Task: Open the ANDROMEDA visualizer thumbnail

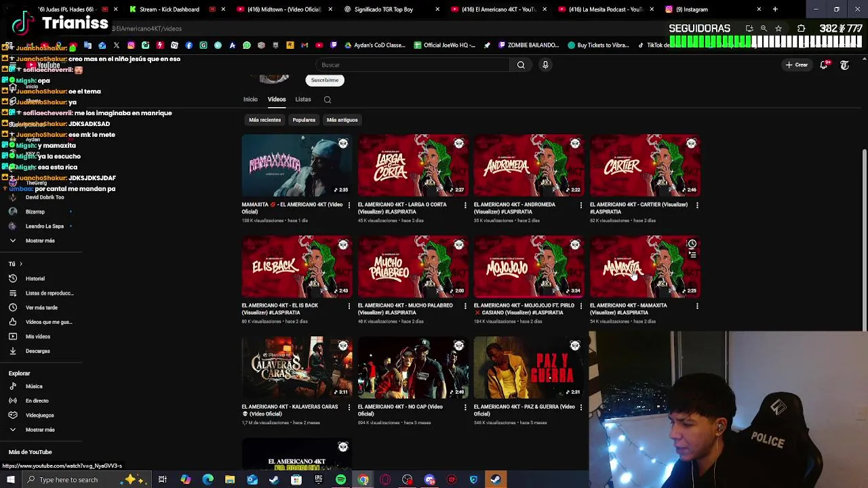Action: click(x=529, y=165)
